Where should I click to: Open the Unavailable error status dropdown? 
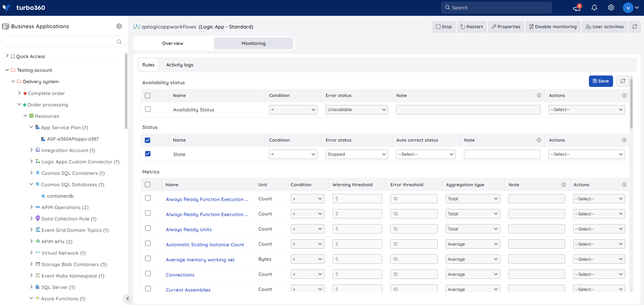(x=356, y=110)
